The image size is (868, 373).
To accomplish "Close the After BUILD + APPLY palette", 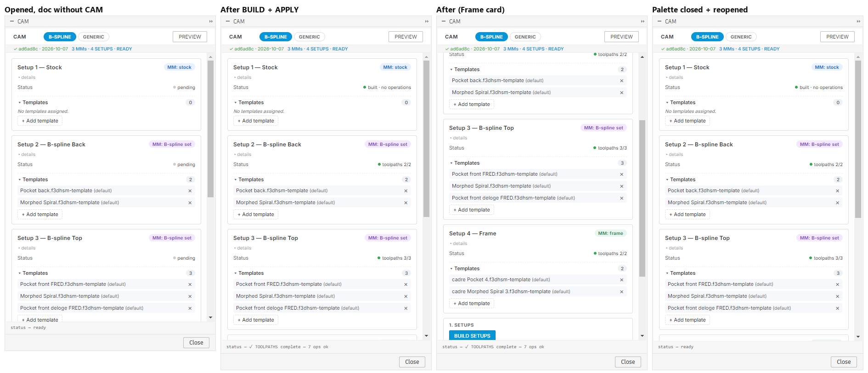I will tap(412, 362).
